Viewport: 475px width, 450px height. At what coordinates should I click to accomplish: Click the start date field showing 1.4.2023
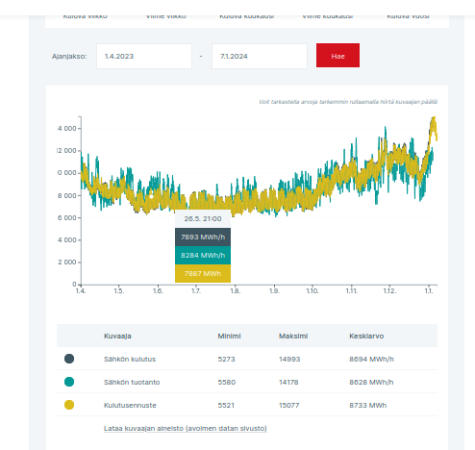[144, 56]
